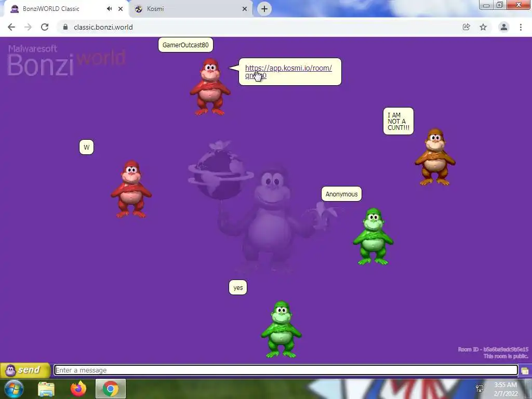Click the yellow icon beside message box
The image size is (532, 399).
[525, 370]
